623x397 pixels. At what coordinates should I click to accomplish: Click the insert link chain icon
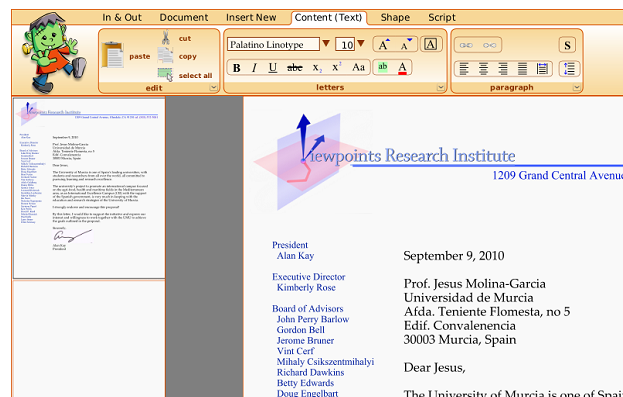(466, 45)
